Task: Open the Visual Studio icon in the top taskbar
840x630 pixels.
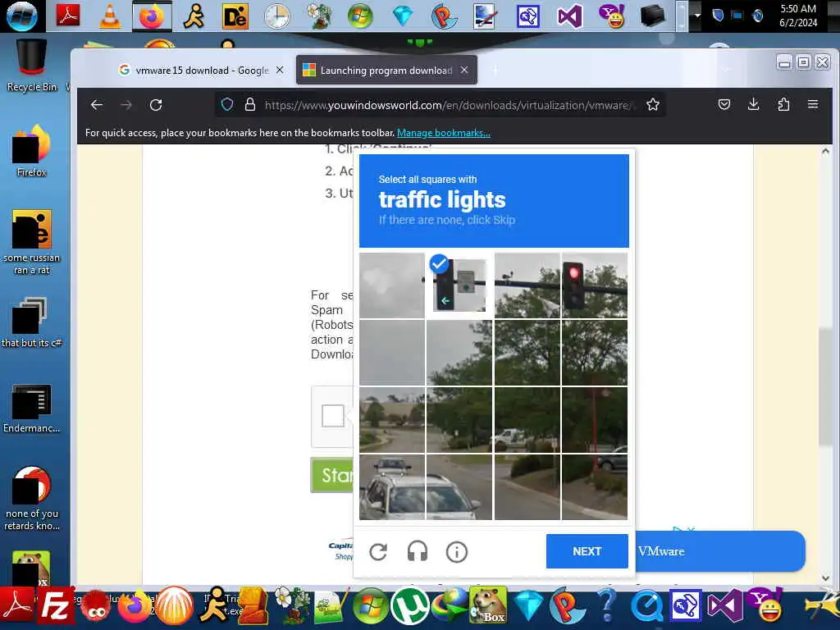Action: click(569, 16)
